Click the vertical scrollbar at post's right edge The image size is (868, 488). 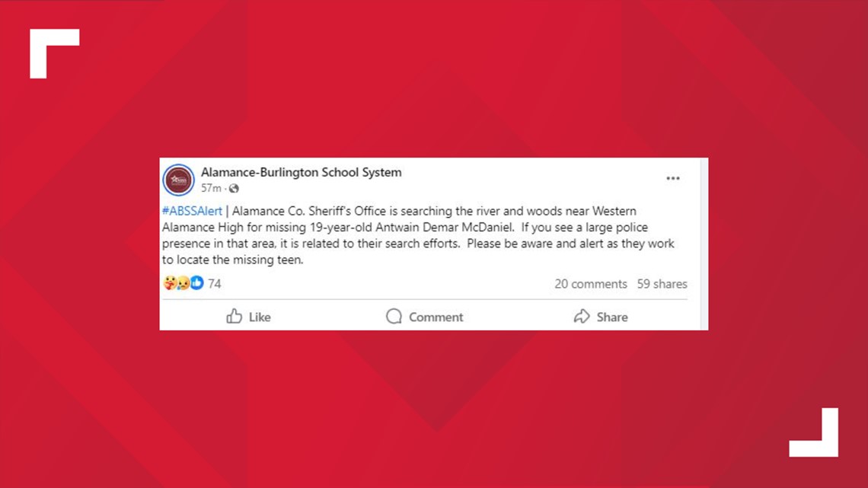pos(704,244)
